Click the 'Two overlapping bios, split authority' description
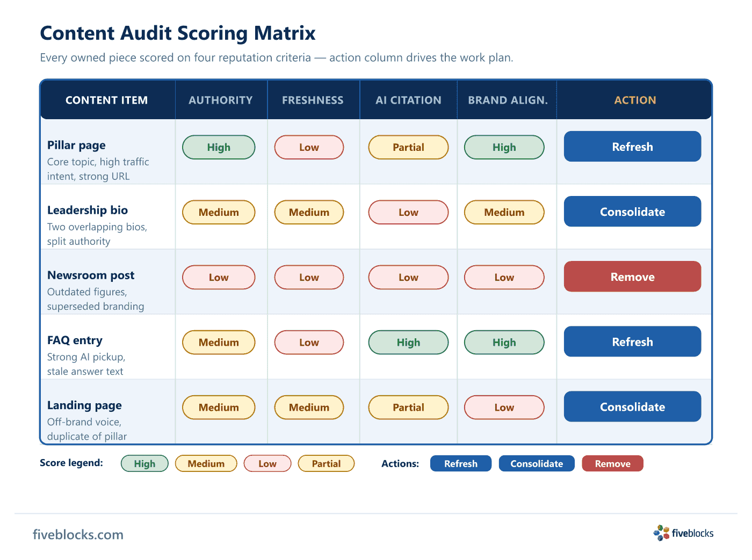 coord(97,234)
